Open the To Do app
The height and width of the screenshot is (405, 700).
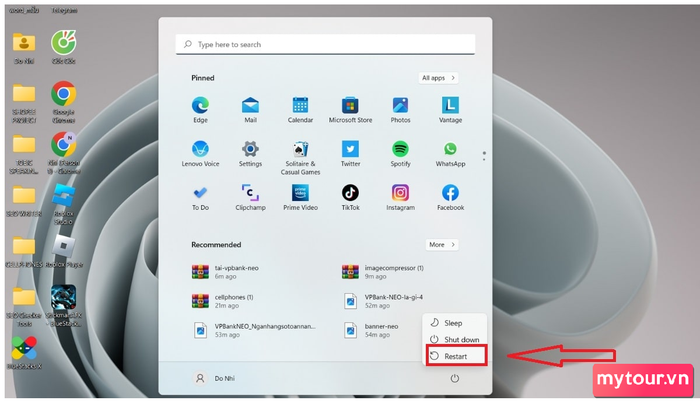200,197
